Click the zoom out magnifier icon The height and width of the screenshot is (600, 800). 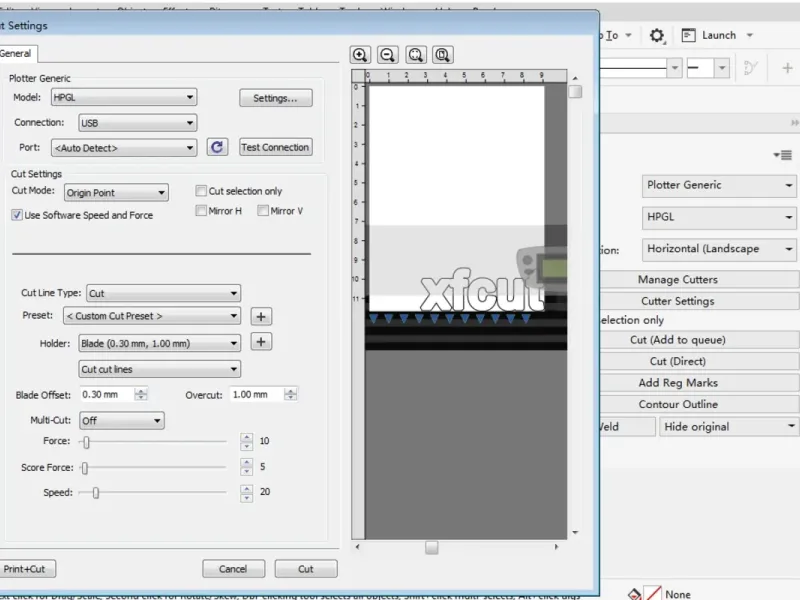pyautogui.click(x=387, y=55)
